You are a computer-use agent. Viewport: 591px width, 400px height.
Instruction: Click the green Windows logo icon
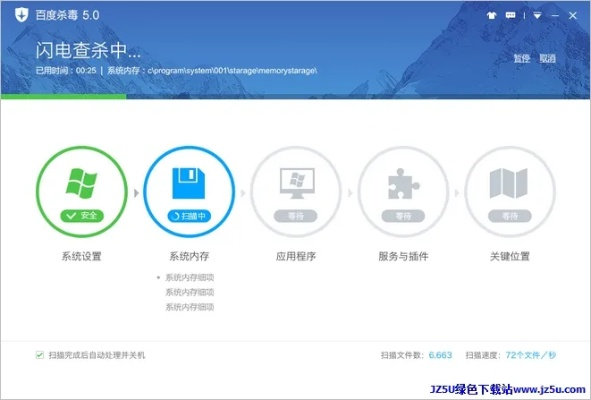[81, 183]
